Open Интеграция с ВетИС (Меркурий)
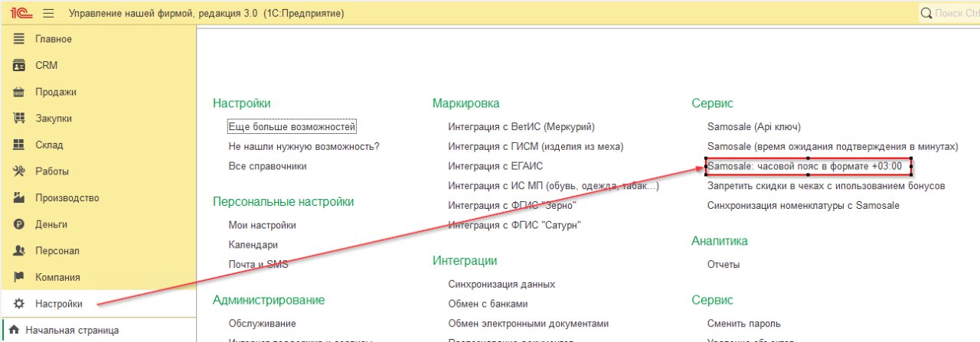The image size is (980, 342). click(521, 126)
